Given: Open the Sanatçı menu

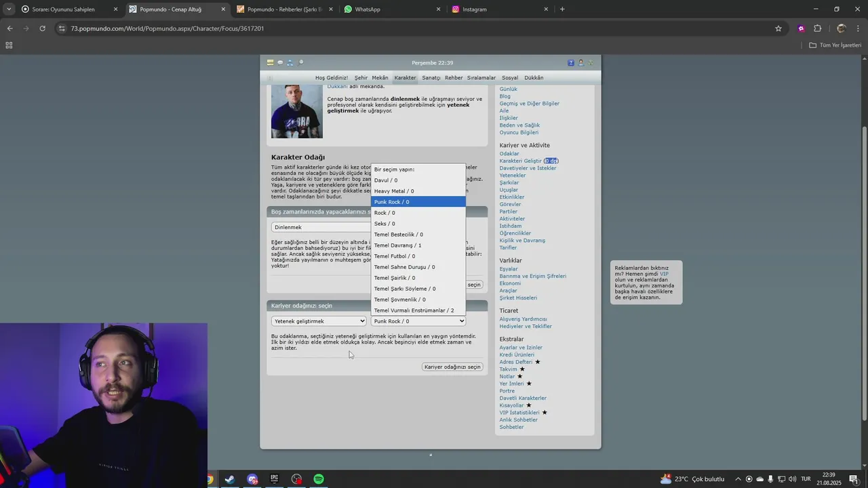Looking at the screenshot, I should point(431,78).
